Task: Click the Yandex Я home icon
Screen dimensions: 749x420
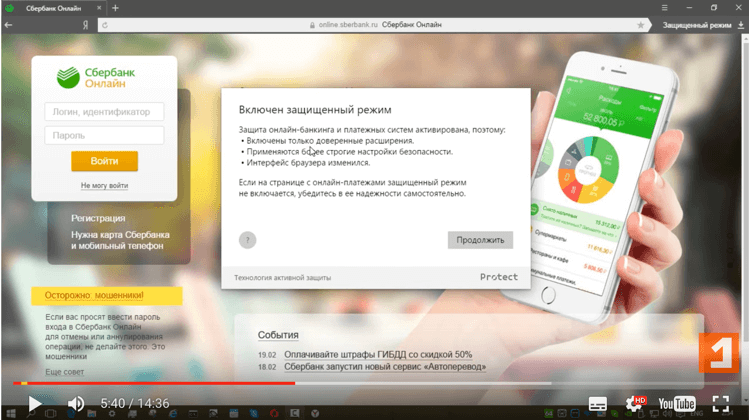Action: point(85,25)
